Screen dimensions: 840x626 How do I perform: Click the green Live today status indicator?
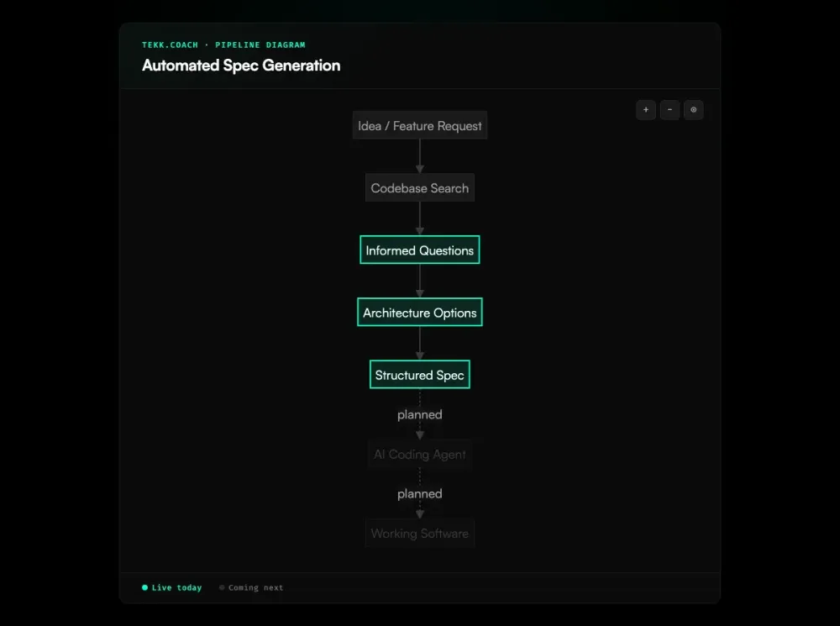(x=144, y=587)
